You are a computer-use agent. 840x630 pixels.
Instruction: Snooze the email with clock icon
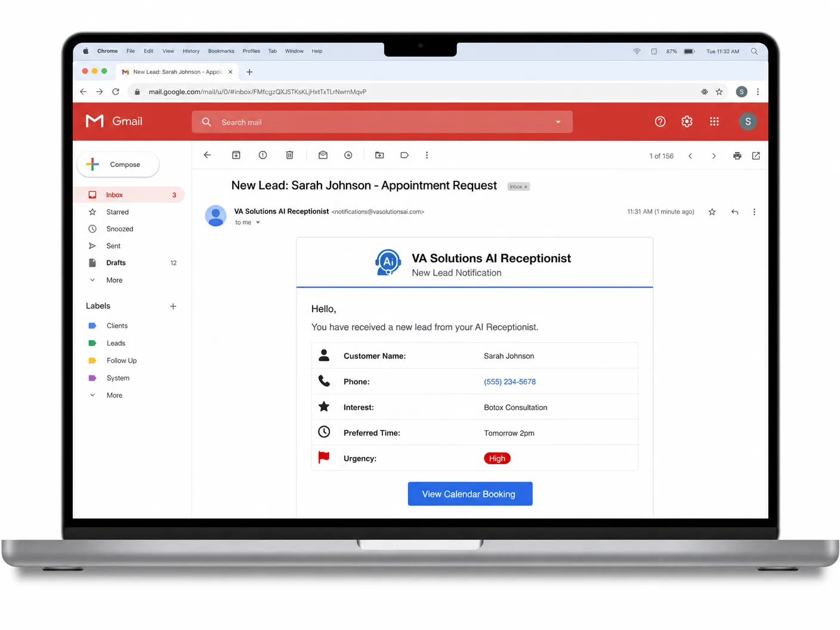pyautogui.click(x=348, y=155)
